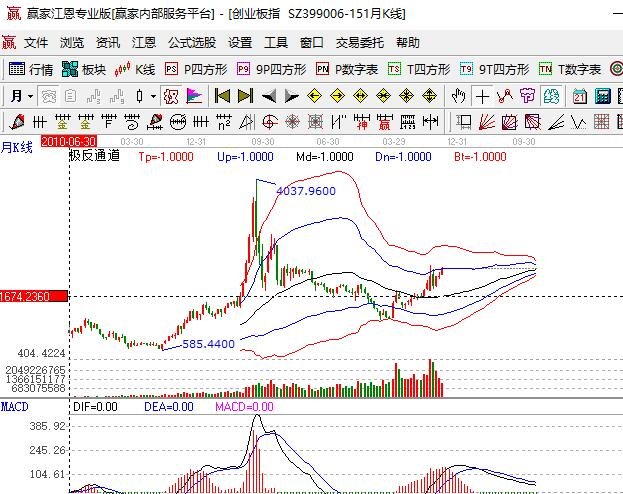623x494 pixels.
Task: Step forward with black right triangle
Action: [x=292, y=96]
